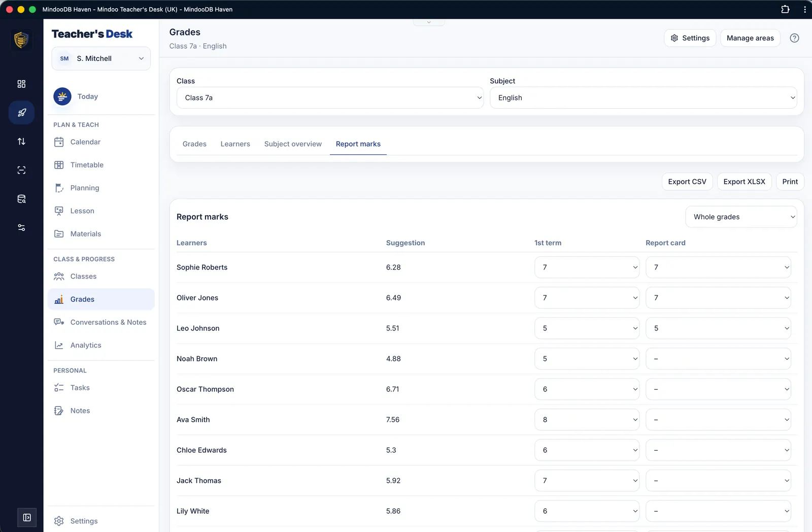Open Sophie Roberts' 1st term grade dropdown

point(587,268)
